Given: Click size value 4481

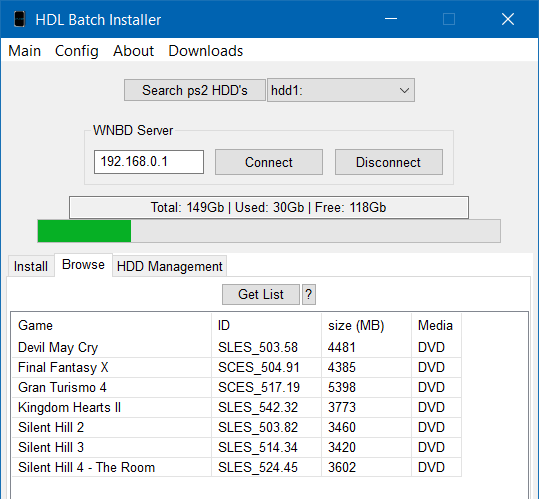Looking at the screenshot, I should pos(342,347).
